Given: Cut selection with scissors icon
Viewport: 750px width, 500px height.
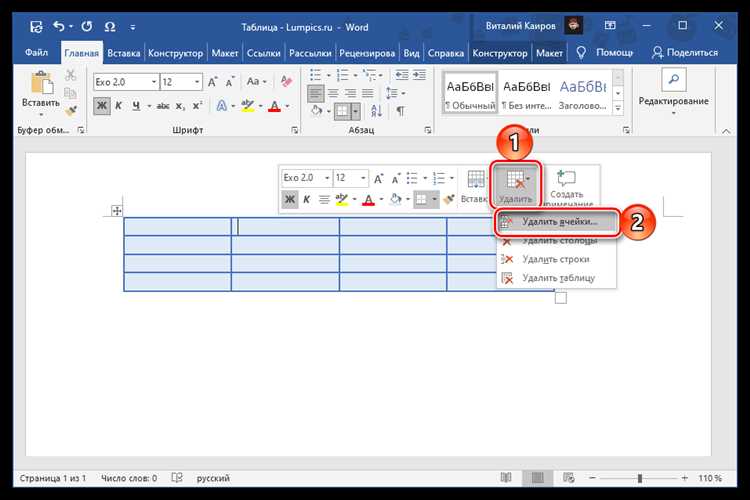Looking at the screenshot, I should click(71, 75).
